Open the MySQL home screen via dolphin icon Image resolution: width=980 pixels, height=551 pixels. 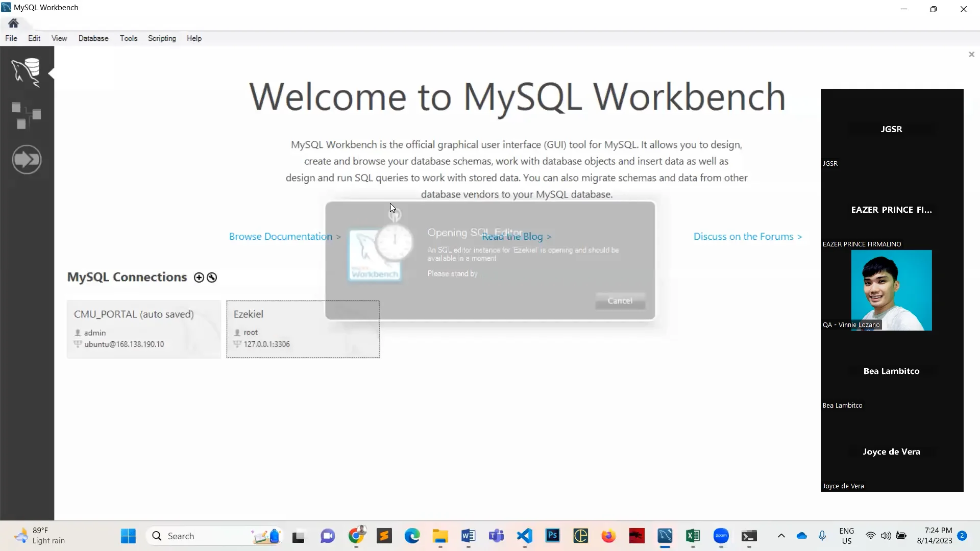coord(27,72)
